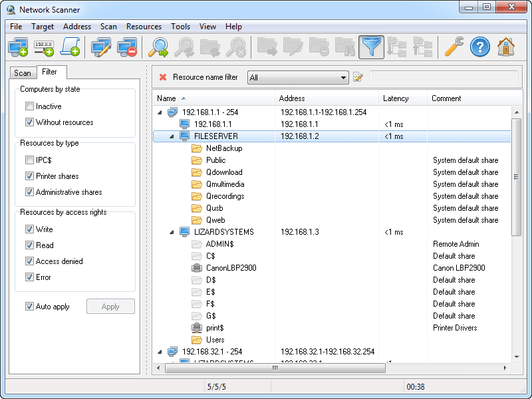This screenshot has width=532, height=399.
Task: Enable the IPC$ checkbox
Action: coord(29,160)
